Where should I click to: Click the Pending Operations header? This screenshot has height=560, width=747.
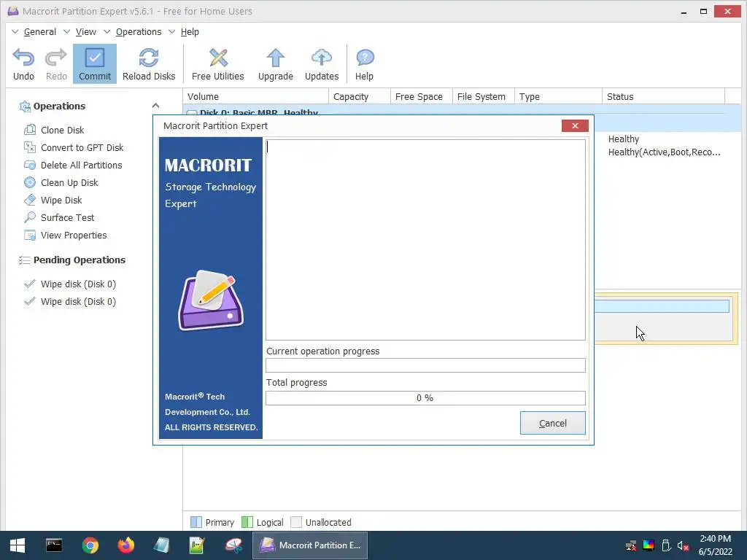point(79,260)
